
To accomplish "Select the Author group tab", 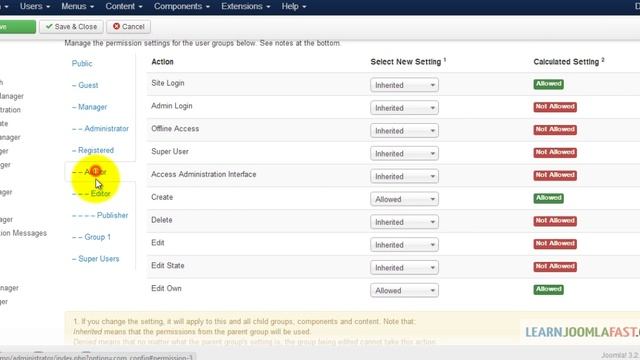I will pos(89,172).
